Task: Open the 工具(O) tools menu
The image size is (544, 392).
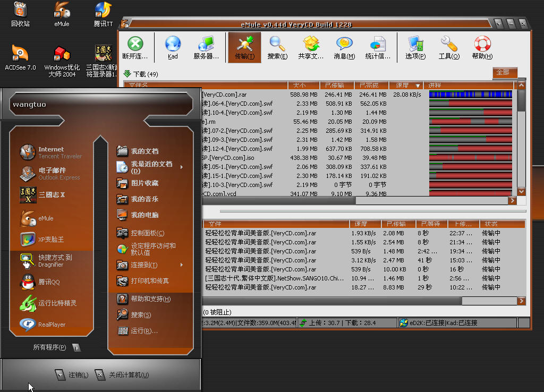Action: click(x=449, y=47)
